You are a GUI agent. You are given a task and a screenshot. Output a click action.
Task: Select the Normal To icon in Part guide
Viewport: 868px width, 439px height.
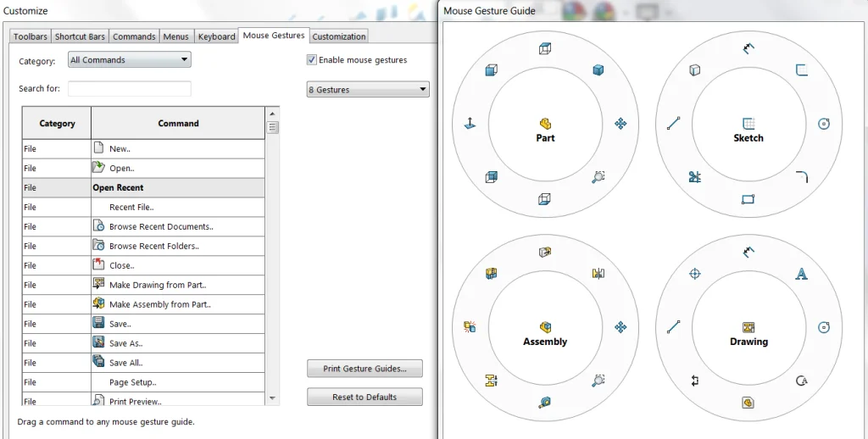coord(470,124)
